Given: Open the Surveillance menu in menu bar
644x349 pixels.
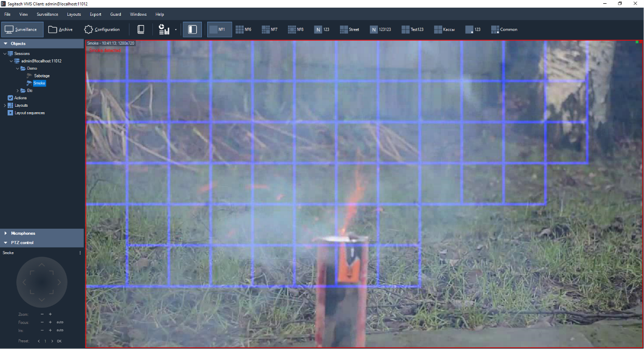Looking at the screenshot, I should [x=47, y=14].
